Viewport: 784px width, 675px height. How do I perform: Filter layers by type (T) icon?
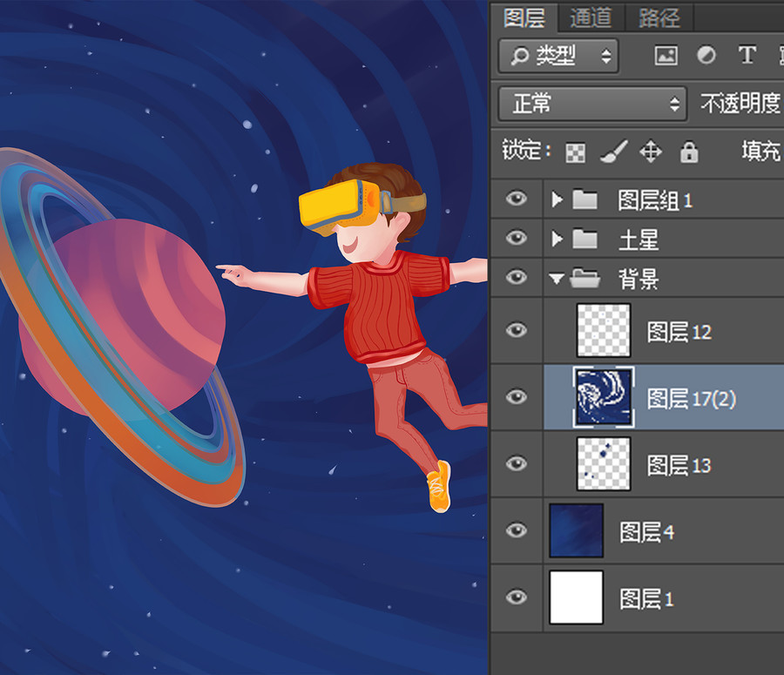747,55
